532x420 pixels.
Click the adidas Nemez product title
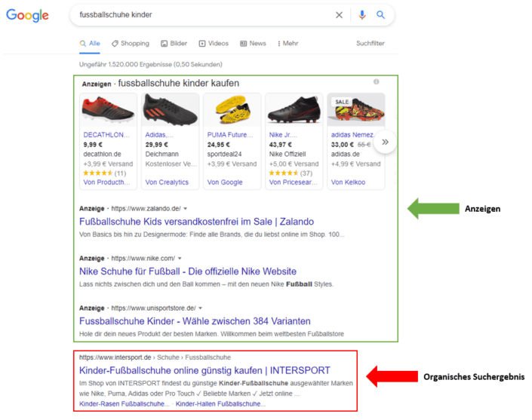(352, 135)
